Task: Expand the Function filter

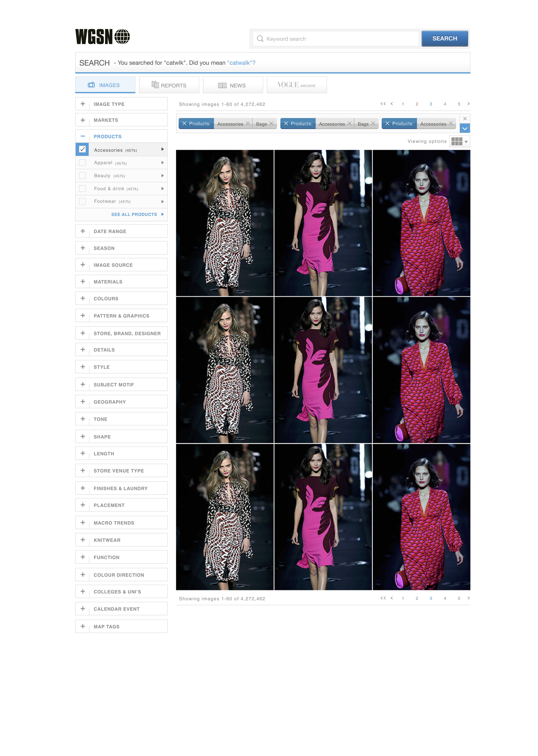Action: click(x=121, y=557)
